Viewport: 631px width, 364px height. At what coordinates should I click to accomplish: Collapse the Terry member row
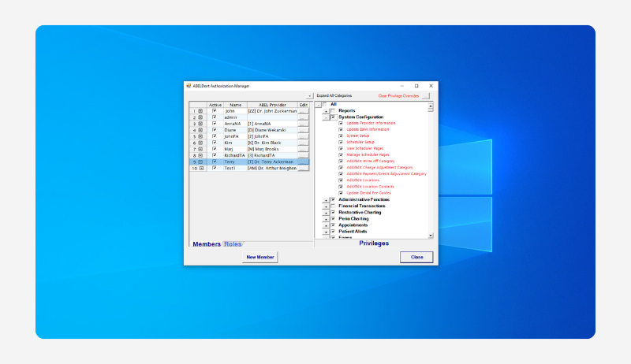tap(200, 162)
